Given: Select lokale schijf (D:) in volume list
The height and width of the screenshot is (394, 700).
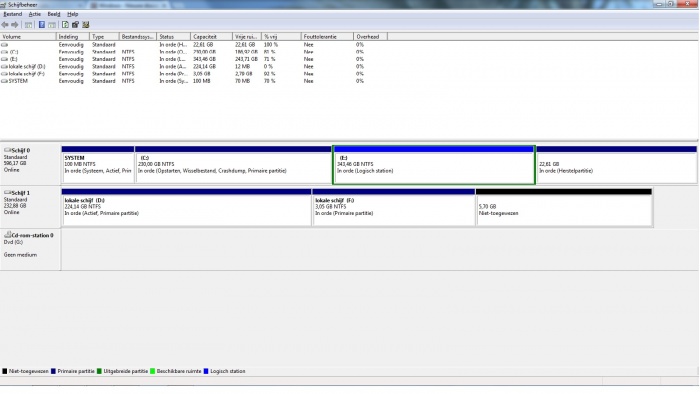Looking at the screenshot, I should 27,66.
